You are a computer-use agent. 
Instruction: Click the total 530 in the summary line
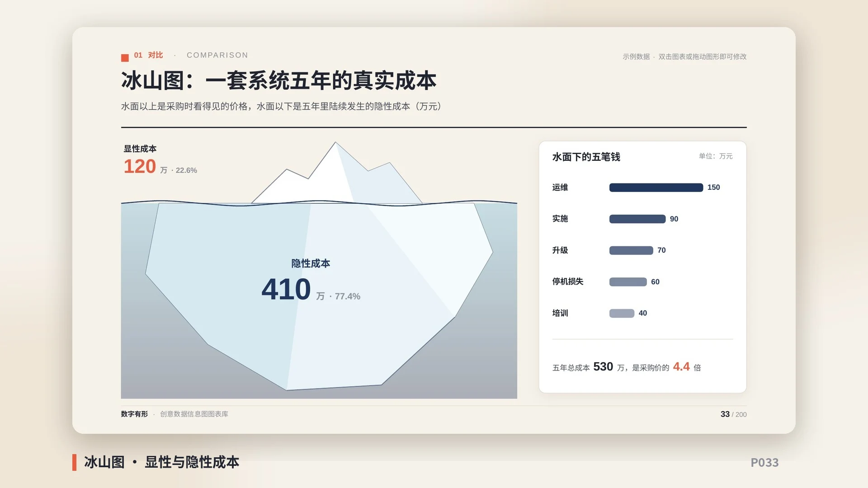coord(603,366)
